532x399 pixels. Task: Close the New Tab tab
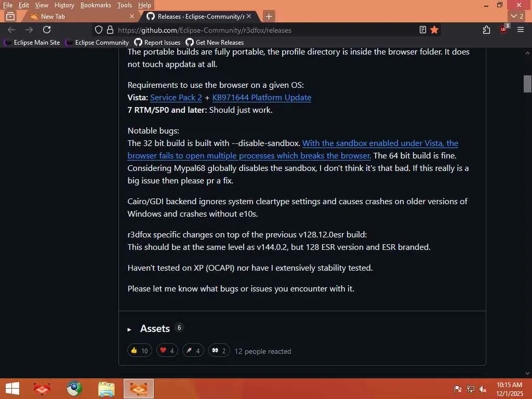click(132, 16)
